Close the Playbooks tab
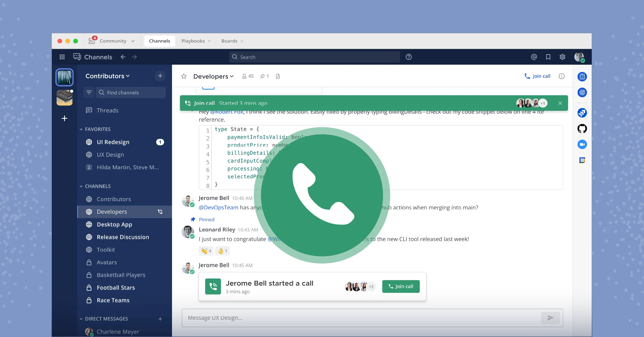This screenshot has width=644, height=337. (x=209, y=41)
